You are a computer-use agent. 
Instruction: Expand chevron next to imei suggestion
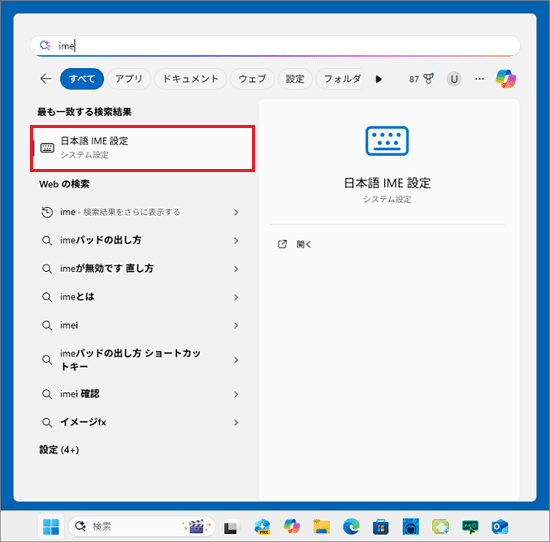[x=236, y=326]
